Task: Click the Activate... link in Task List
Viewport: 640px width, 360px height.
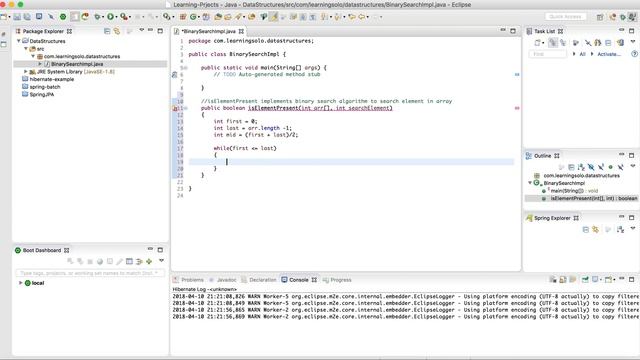Action: [x=609, y=54]
